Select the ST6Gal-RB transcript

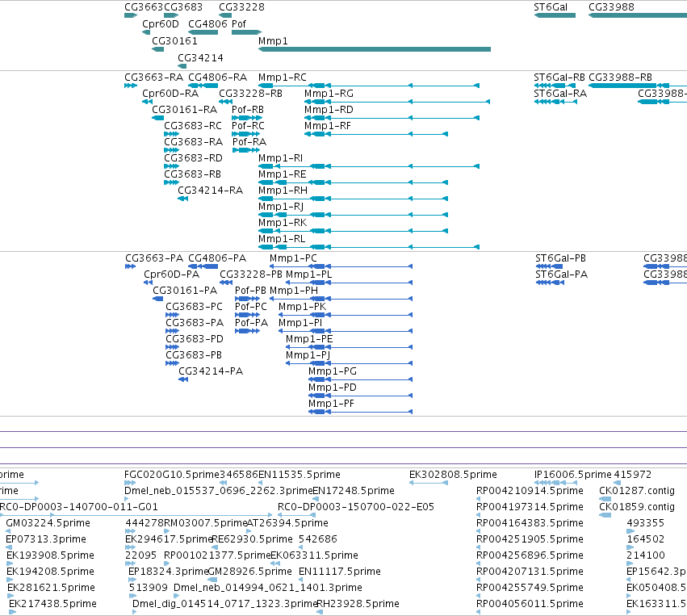(559, 78)
